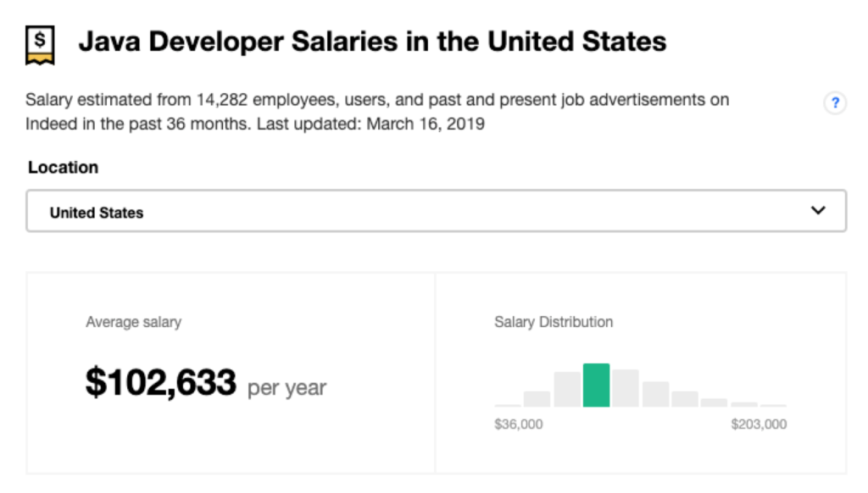This screenshot has height=493, width=868.
Task: Click the salary distribution histogram baseline
Action: click(x=640, y=406)
